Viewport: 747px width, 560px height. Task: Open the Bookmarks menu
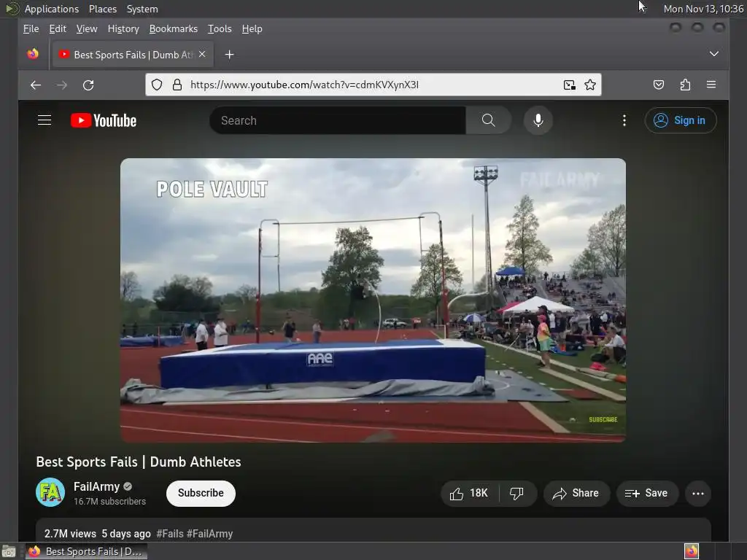tap(174, 28)
